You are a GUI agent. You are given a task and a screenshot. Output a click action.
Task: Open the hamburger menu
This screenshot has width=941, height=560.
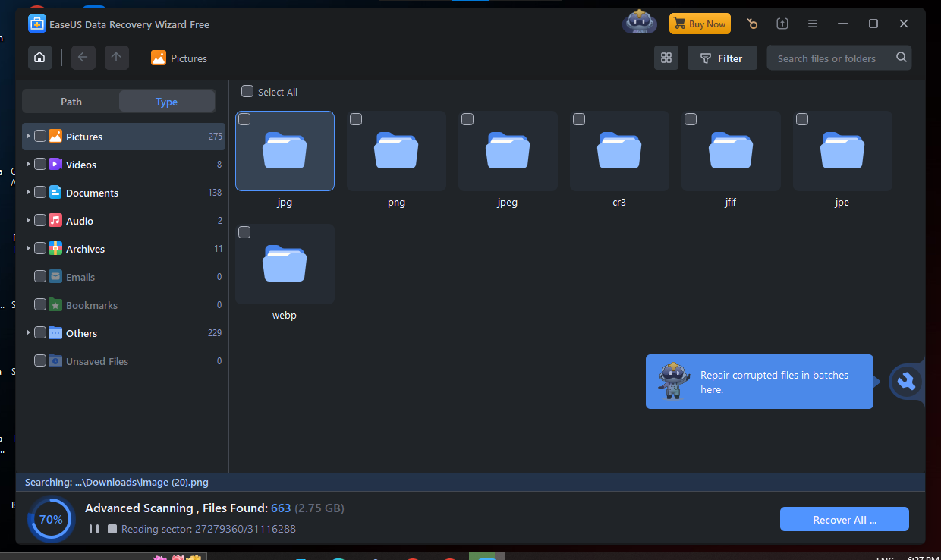point(812,24)
